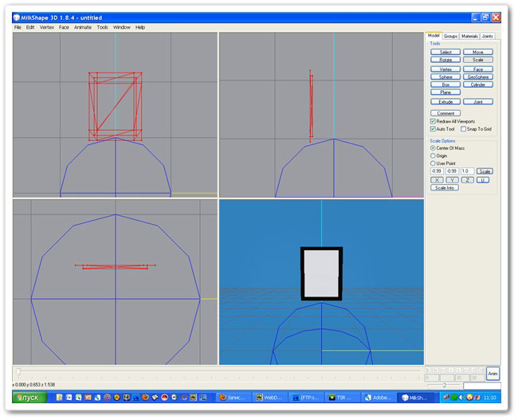
Task: Pick the GeoSphere primitive tool
Action: [x=477, y=77]
